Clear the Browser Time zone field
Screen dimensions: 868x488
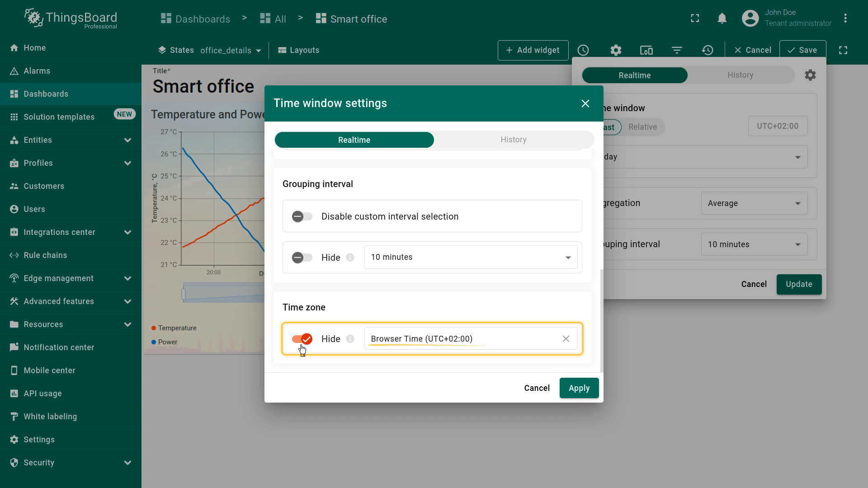[566, 339]
